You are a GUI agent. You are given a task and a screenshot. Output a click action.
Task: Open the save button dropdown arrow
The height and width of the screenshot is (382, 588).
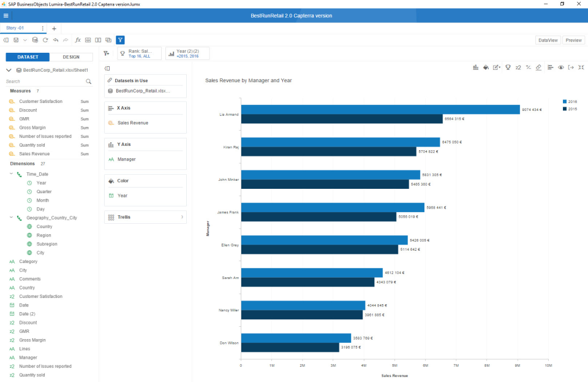(x=24, y=39)
